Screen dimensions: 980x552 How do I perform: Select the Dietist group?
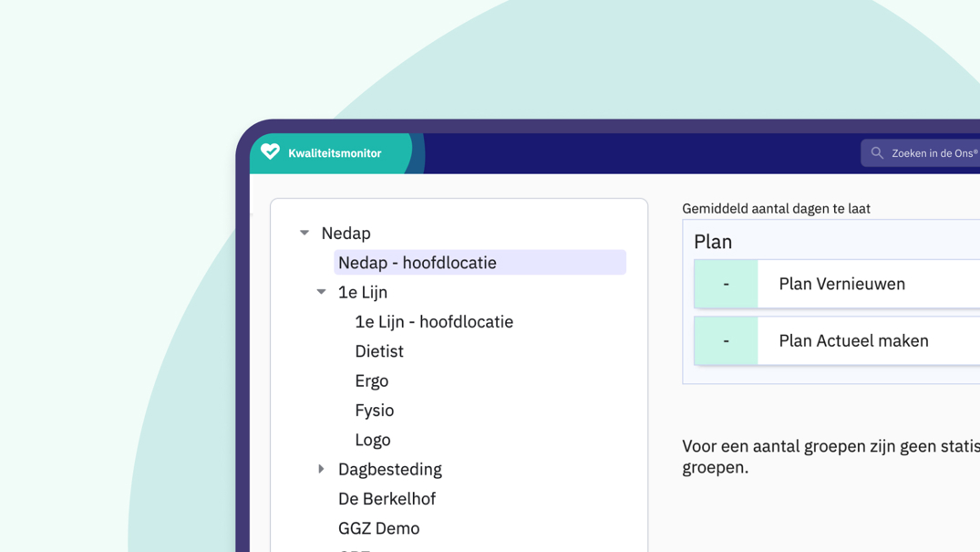379,351
